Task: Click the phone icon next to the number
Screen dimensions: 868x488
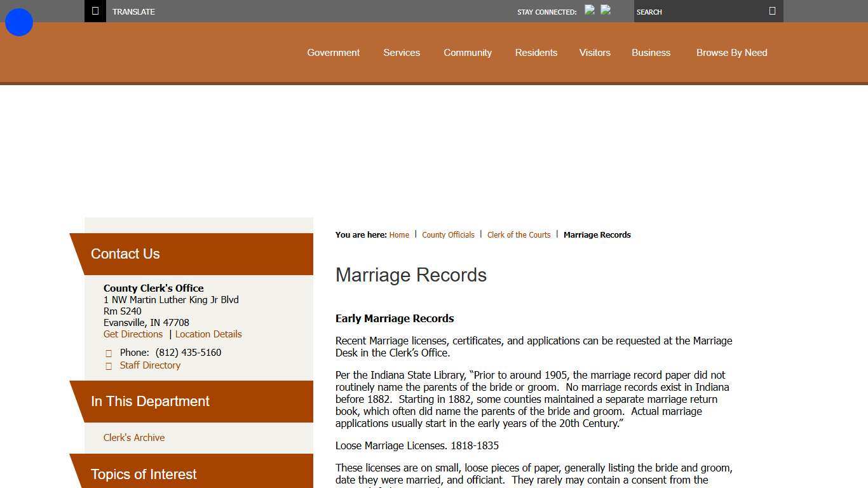Action: [x=109, y=353]
